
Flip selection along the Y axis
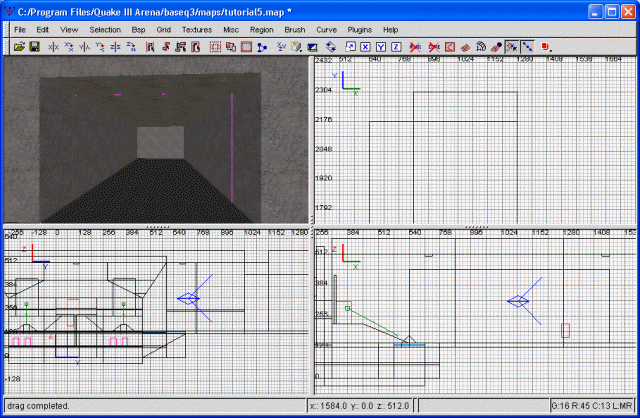point(84,47)
